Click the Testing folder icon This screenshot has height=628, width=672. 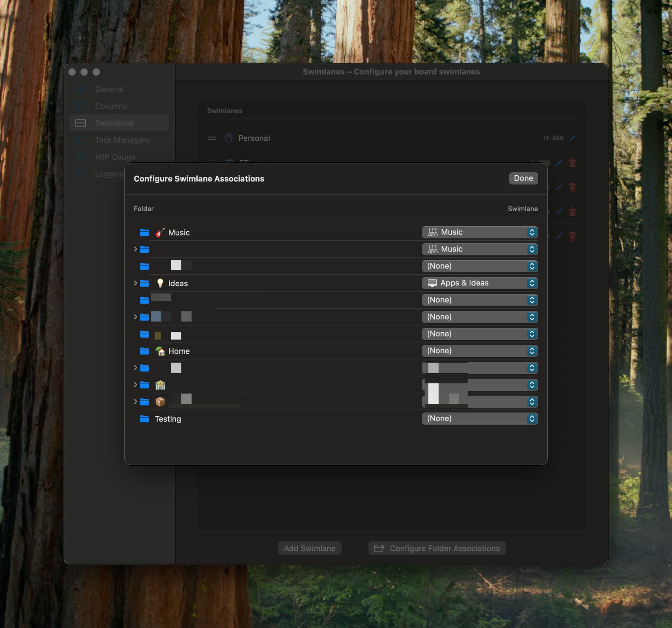click(144, 418)
